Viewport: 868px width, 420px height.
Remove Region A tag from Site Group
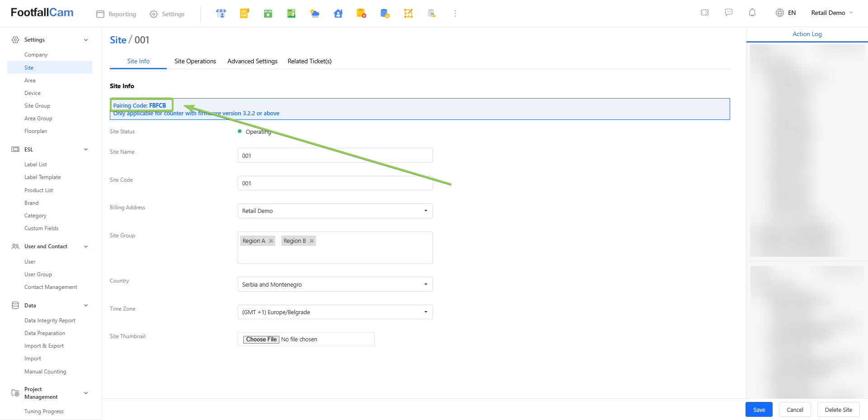click(271, 241)
